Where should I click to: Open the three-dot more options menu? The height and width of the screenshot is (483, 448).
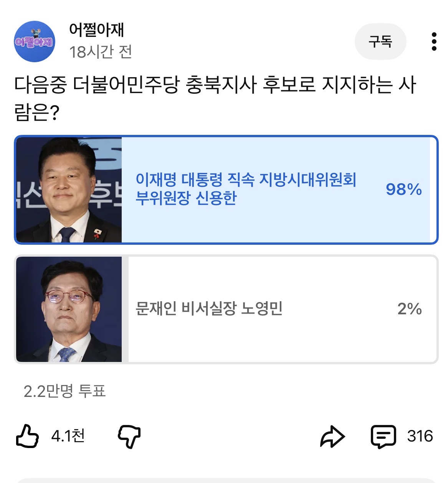pos(434,41)
